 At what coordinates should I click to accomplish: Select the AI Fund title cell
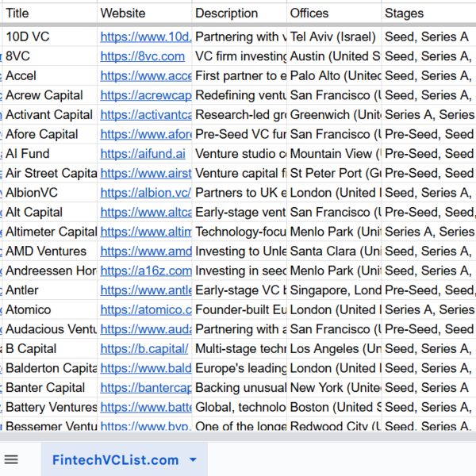pos(50,154)
